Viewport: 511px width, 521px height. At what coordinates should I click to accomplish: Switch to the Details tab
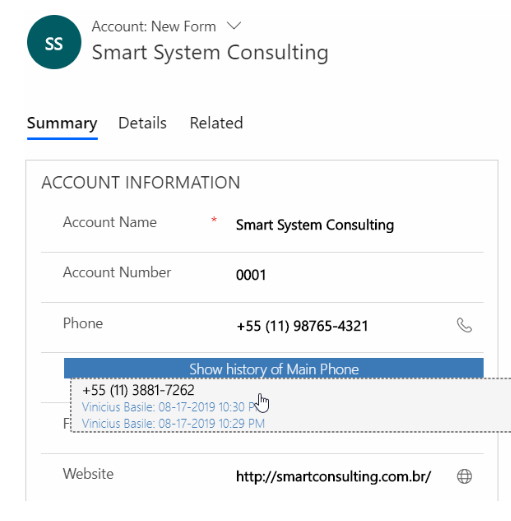[x=142, y=123]
